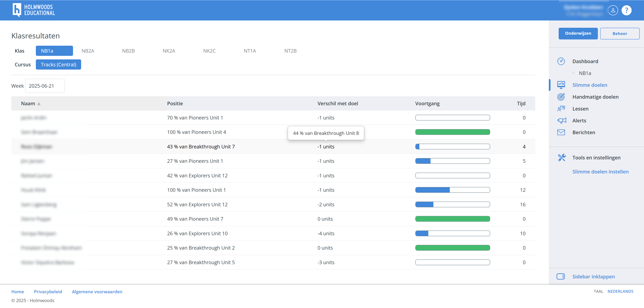
Task: Open Handmatige doelen in sidebar
Action: click(595, 97)
